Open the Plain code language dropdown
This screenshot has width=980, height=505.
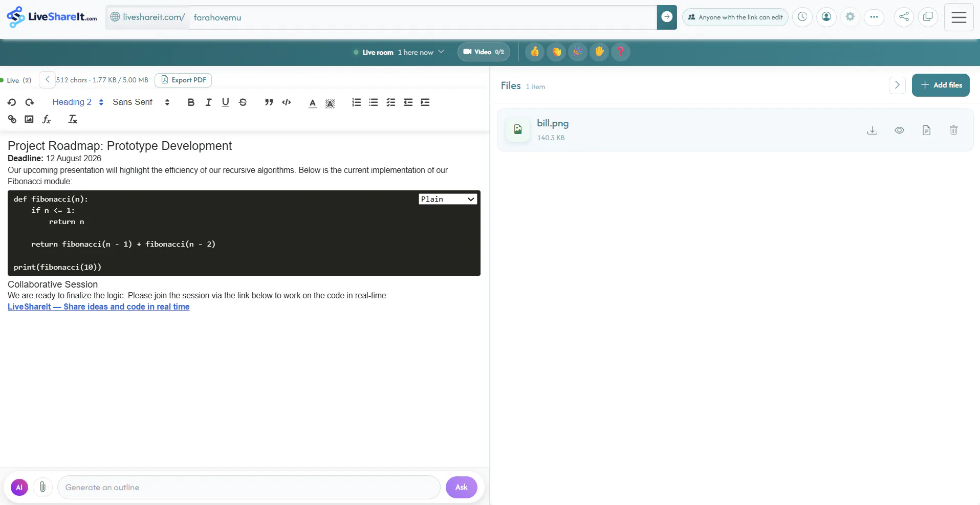click(448, 199)
